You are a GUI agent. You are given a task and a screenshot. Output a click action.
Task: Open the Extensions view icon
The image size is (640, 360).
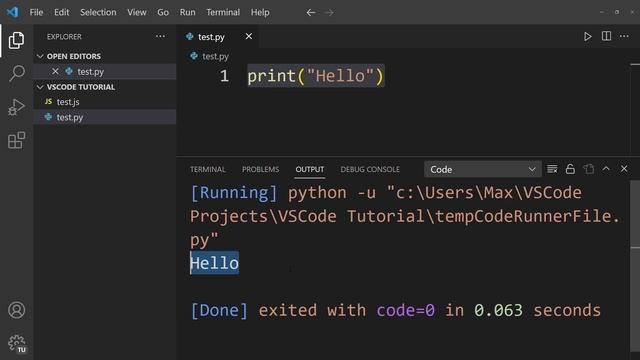click(x=16, y=140)
